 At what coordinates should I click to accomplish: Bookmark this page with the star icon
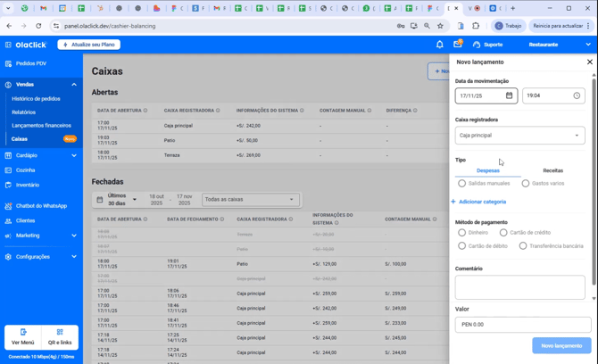tap(440, 26)
